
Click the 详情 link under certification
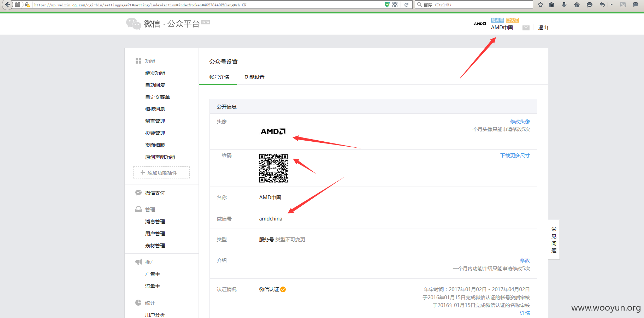pyautogui.click(x=525, y=313)
